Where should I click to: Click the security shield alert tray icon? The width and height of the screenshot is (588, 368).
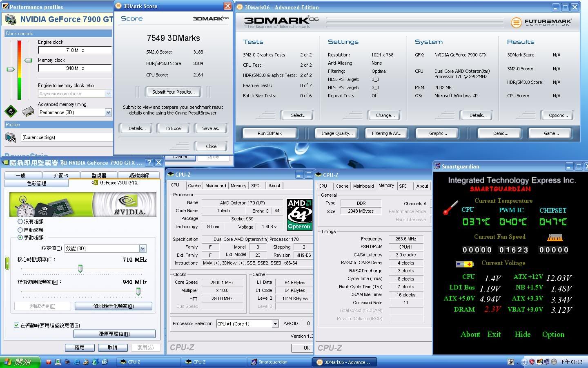click(532, 362)
